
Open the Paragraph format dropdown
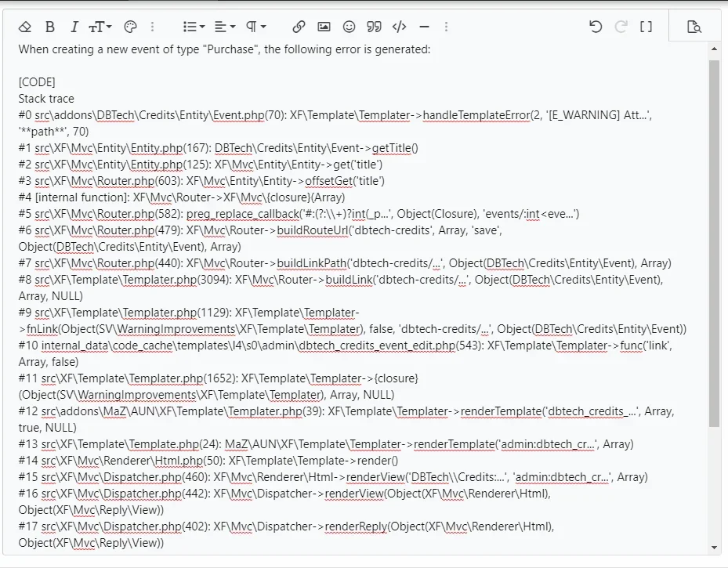click(255, 27)
